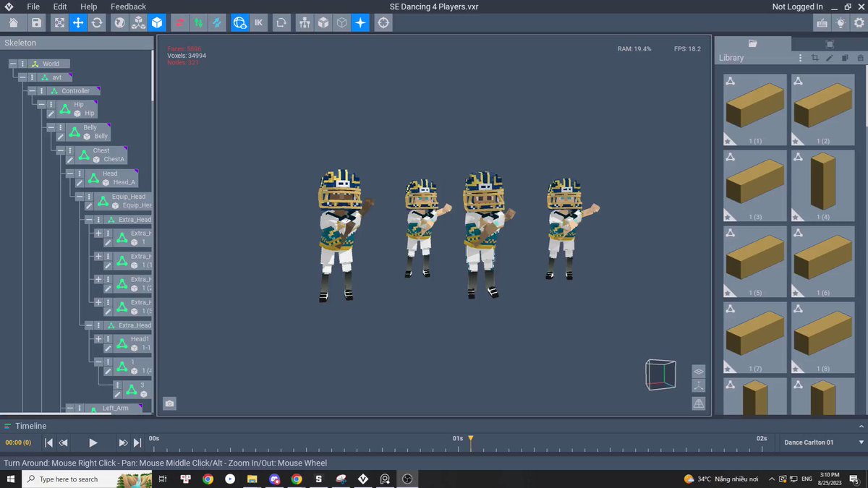Click the trash icon in the Library header
Viewport: 868px width, 488px height.
[x=859, y=58]
